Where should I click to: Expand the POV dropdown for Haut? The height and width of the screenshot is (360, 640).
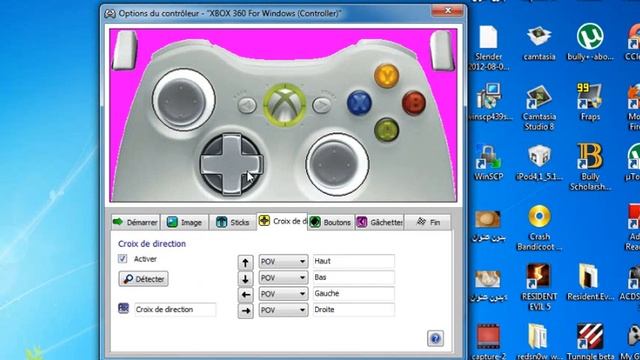click(x=283, y=261)
